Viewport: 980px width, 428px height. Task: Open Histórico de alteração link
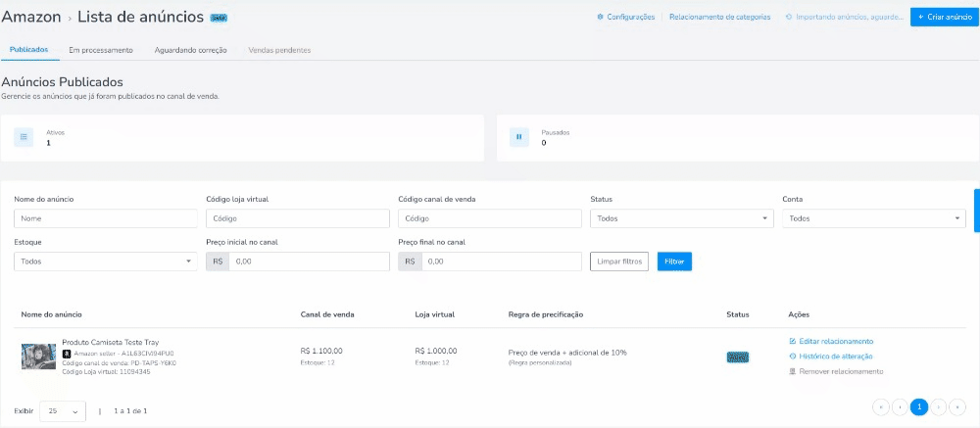[x=831, y=357]
